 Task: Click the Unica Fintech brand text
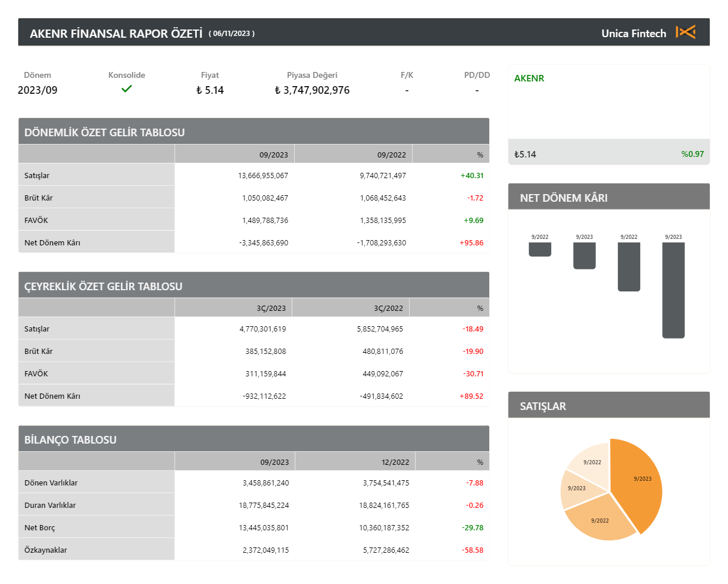(x=633, y=34)
